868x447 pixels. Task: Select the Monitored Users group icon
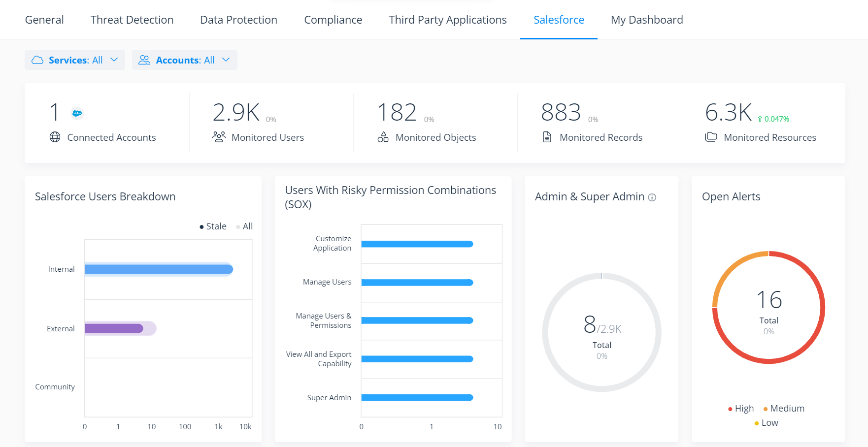(x=219, y=137)
